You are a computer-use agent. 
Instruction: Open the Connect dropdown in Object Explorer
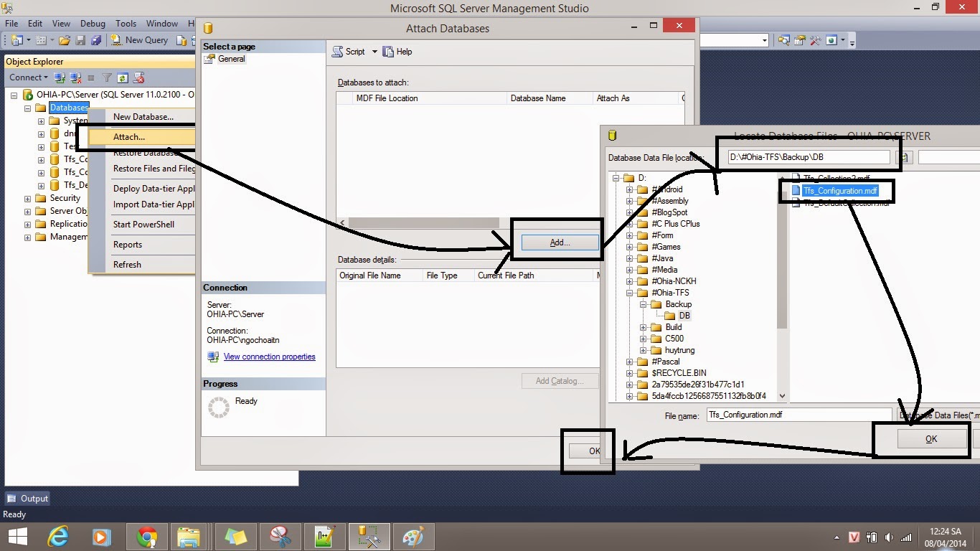(x=28, y=77)
